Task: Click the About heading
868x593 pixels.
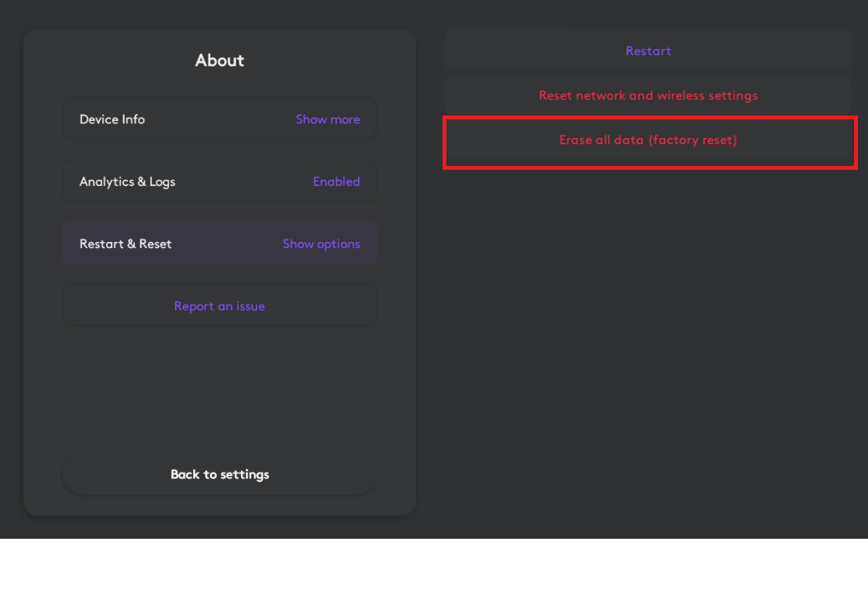Action: (220, 60)
